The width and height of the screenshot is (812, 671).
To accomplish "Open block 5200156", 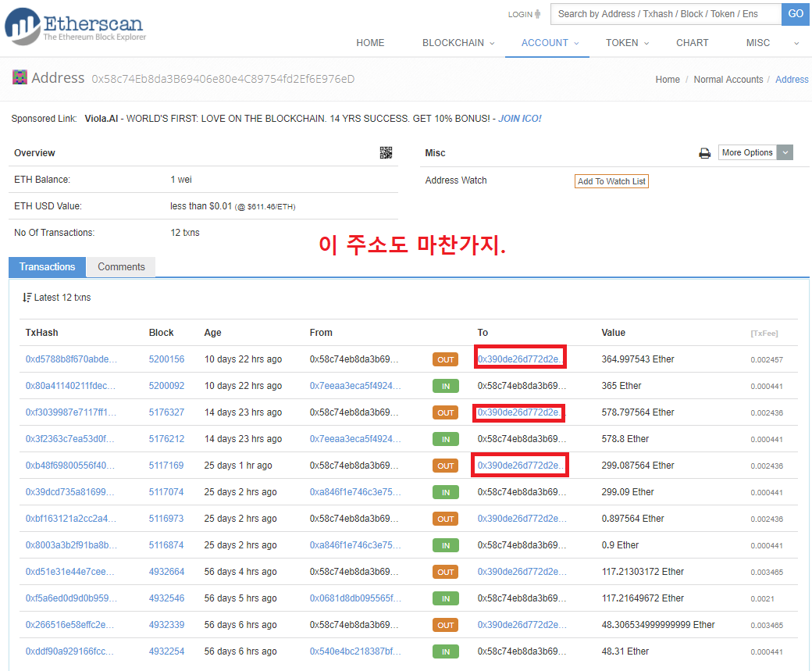I will coord(166,359).
